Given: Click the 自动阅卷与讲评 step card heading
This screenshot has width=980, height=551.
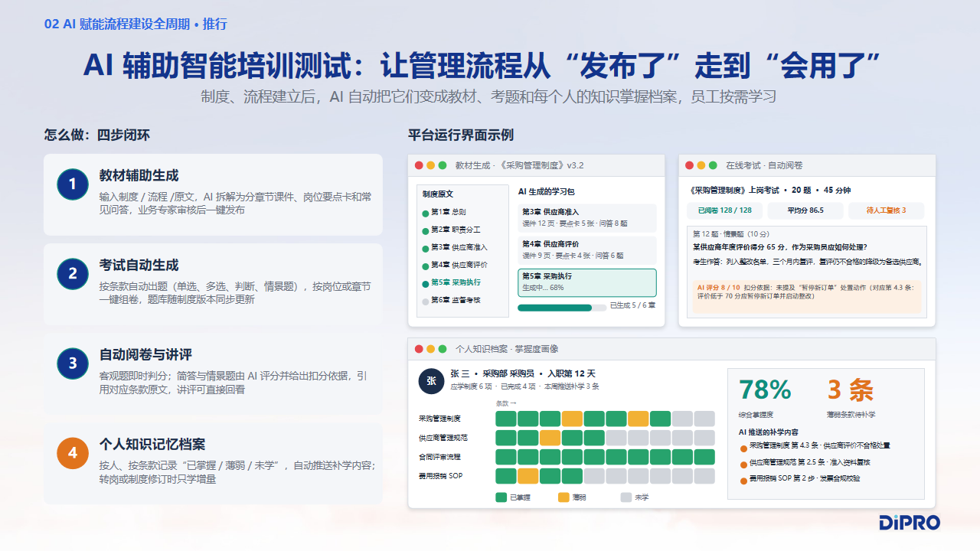Looking at the screenshot, I should click(x=145, y=355).
